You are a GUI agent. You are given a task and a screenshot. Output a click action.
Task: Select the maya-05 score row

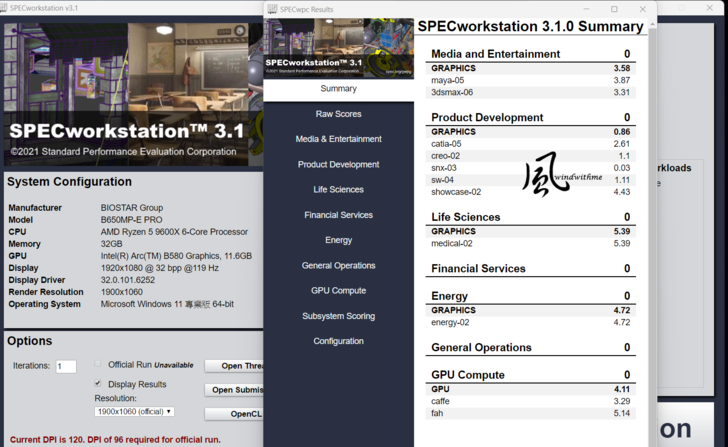[530, 80]
